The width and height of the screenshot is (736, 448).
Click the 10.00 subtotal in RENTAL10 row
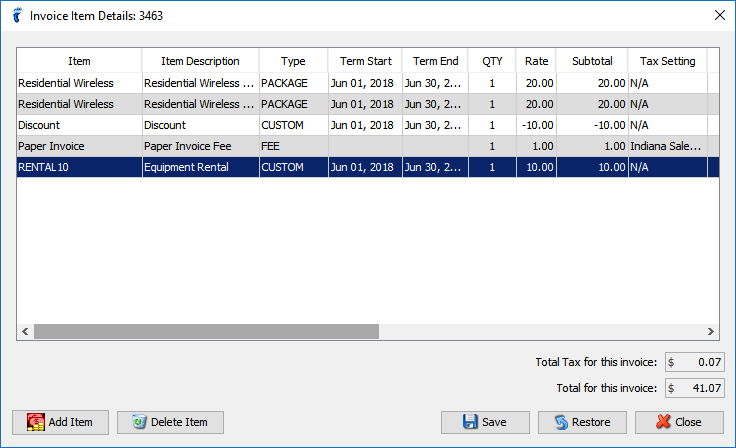[x=592, y=167]
